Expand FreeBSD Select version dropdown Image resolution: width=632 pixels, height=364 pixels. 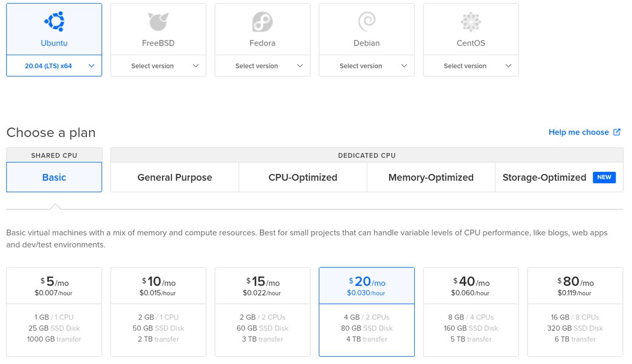(158, 66)
